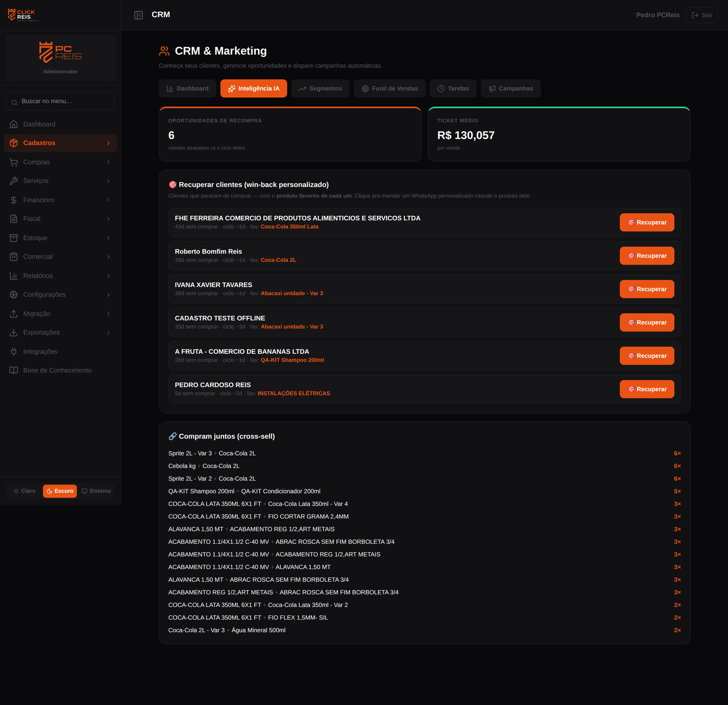Recuperar Cadastro Teste Offline client
728x705 pixels.
[647, 322]
